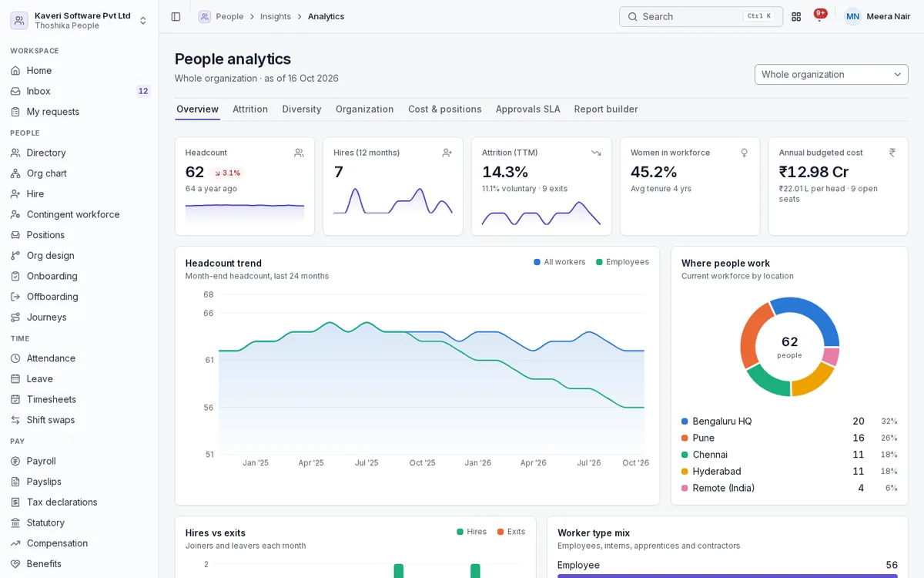The image size is (924, 578).
Task: Click the Search input field
Action: [x=701, y=16]
